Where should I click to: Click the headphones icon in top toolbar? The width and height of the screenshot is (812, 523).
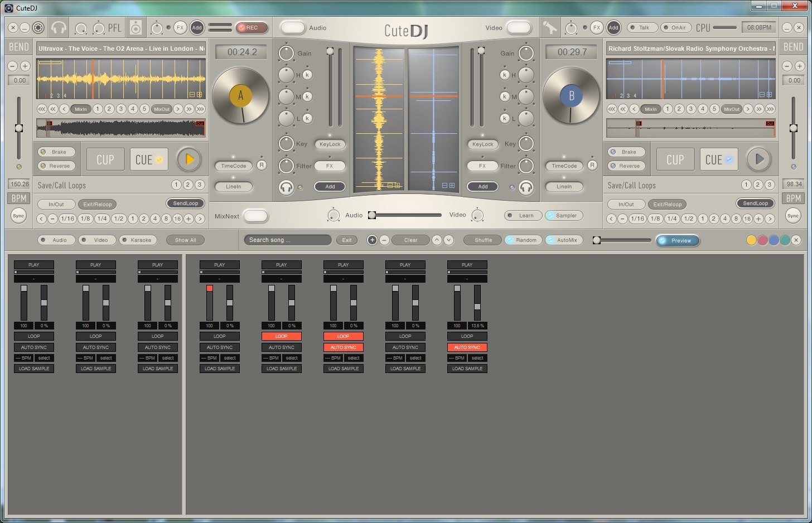(58, 27)
